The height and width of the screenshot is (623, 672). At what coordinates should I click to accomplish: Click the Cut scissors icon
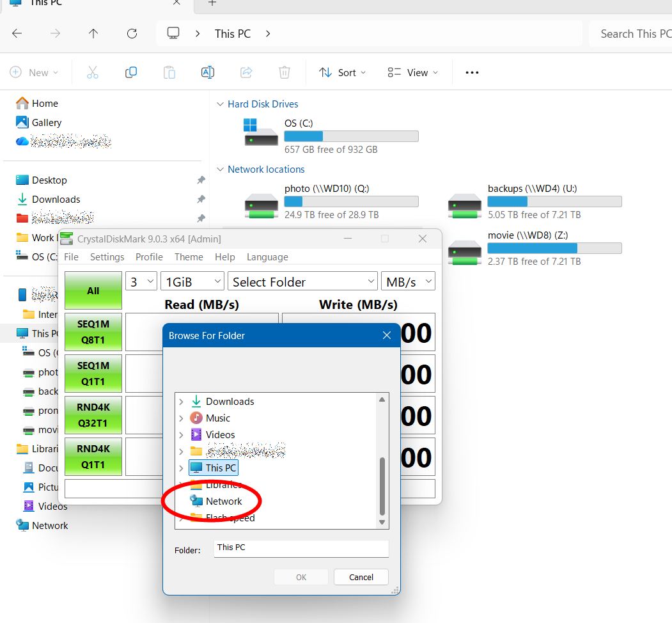click(x=93, y=72)
